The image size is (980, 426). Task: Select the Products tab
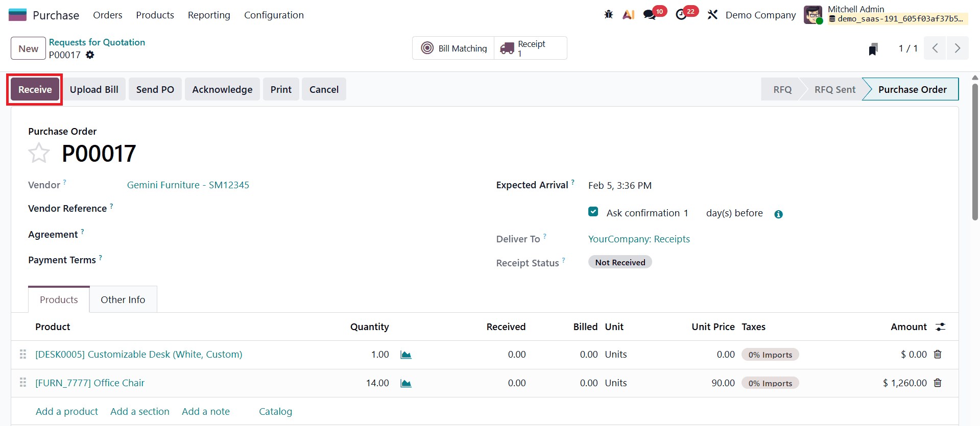click(x=59, y=299)
